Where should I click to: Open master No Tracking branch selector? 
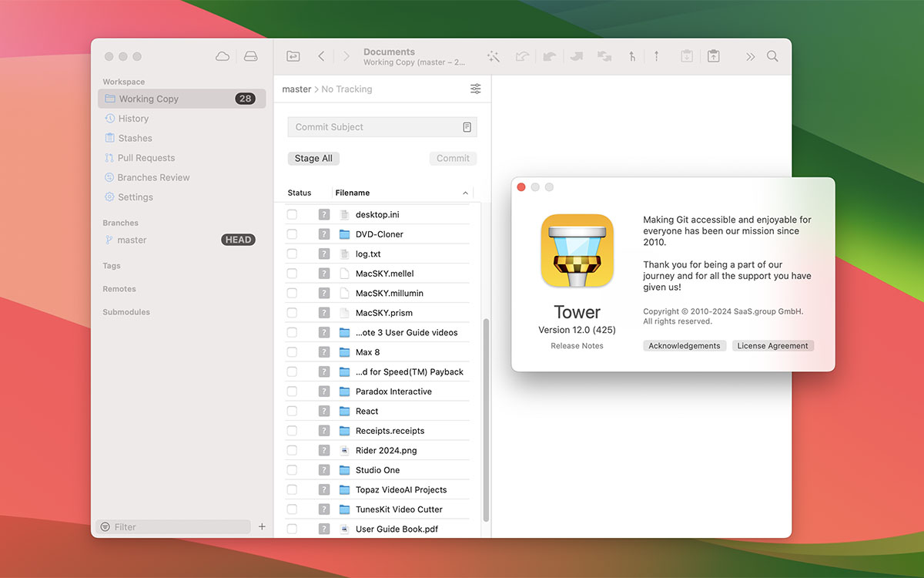click(327, 89)
